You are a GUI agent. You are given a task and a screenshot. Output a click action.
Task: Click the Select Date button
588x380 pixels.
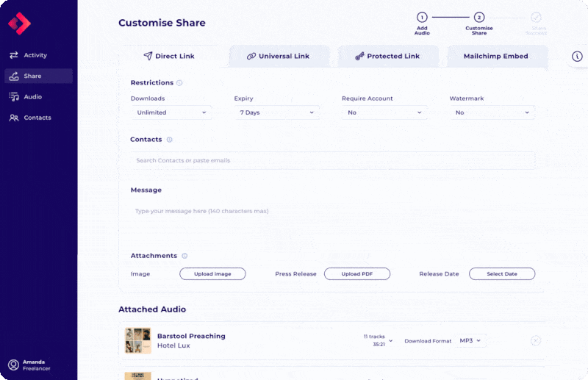[x=502, y=274]
